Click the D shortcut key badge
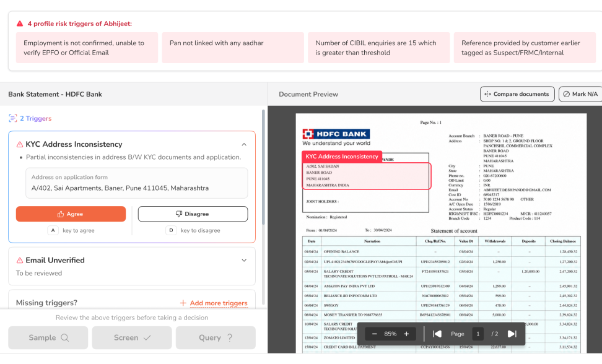Screen dimensions: 602x364 [171, 230]
